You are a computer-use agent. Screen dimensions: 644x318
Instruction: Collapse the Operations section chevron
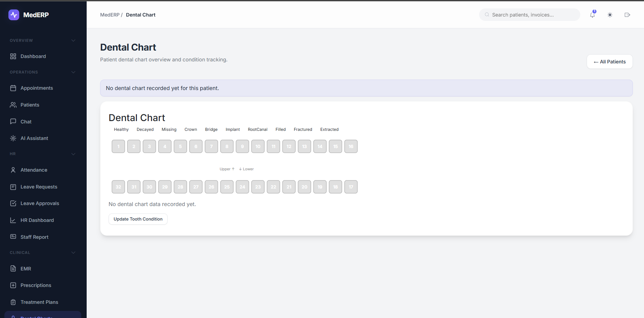click(x=73, y=72)
